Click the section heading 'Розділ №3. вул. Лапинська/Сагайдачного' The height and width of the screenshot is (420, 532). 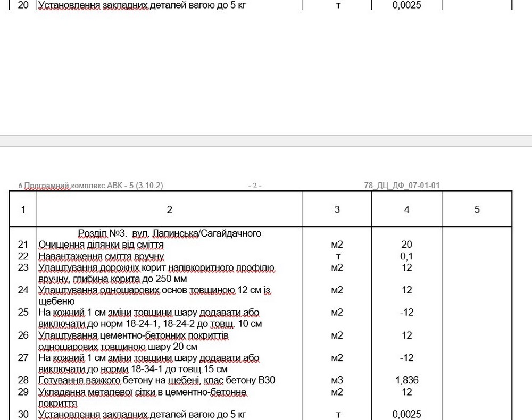tap(169, 233)
